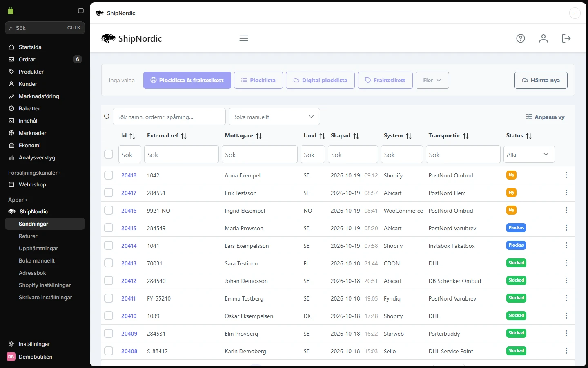The image size is (588, 368).
Task: Click the Digital plocklista button
Action: click(x=320, y=80)
